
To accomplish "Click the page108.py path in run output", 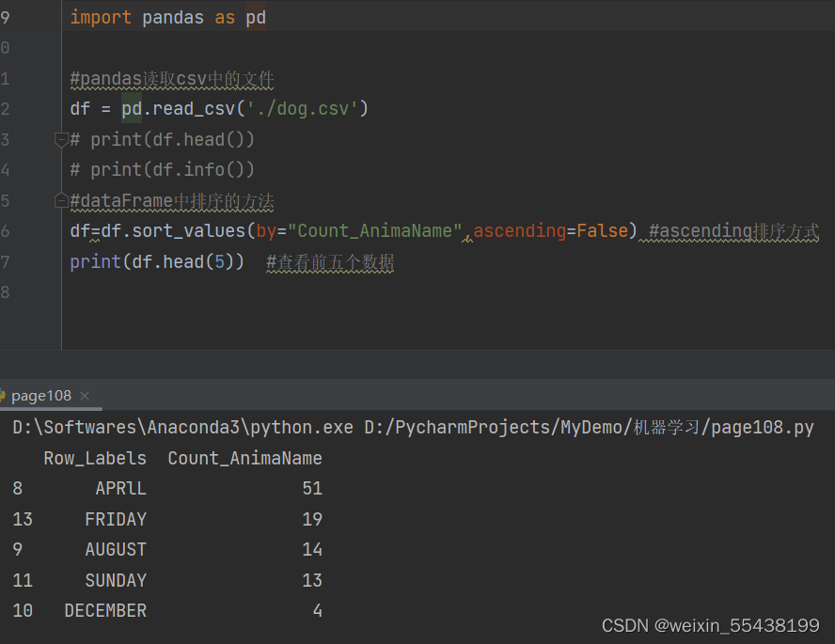I will pyautogui.click(x=762, y=428).
